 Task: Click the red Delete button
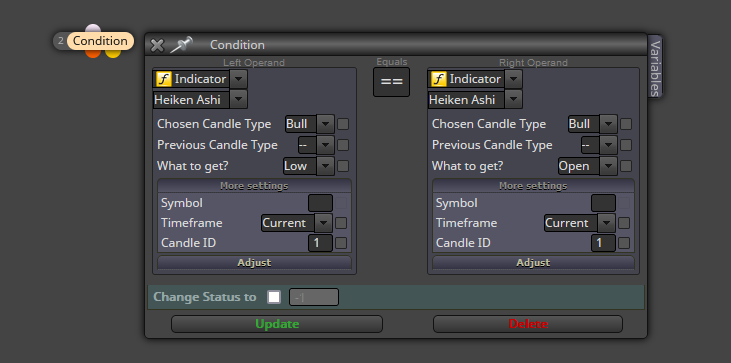pos(528,324)
